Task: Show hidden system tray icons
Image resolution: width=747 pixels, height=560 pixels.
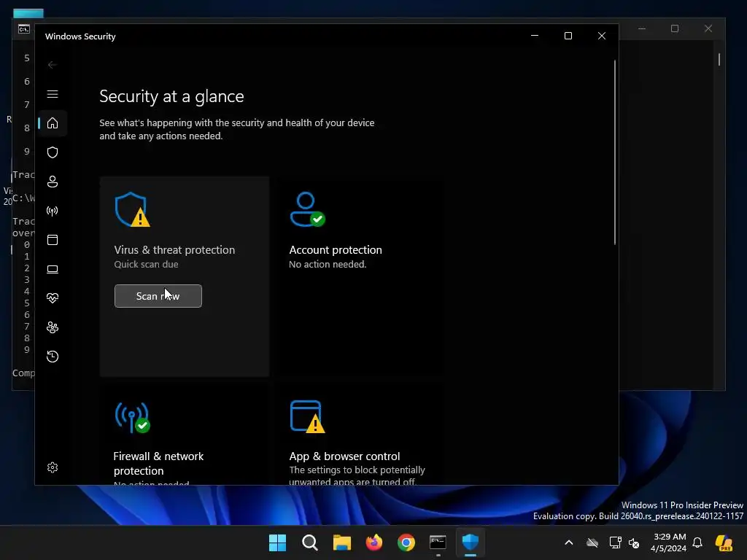Action: (x=569, y=542)
